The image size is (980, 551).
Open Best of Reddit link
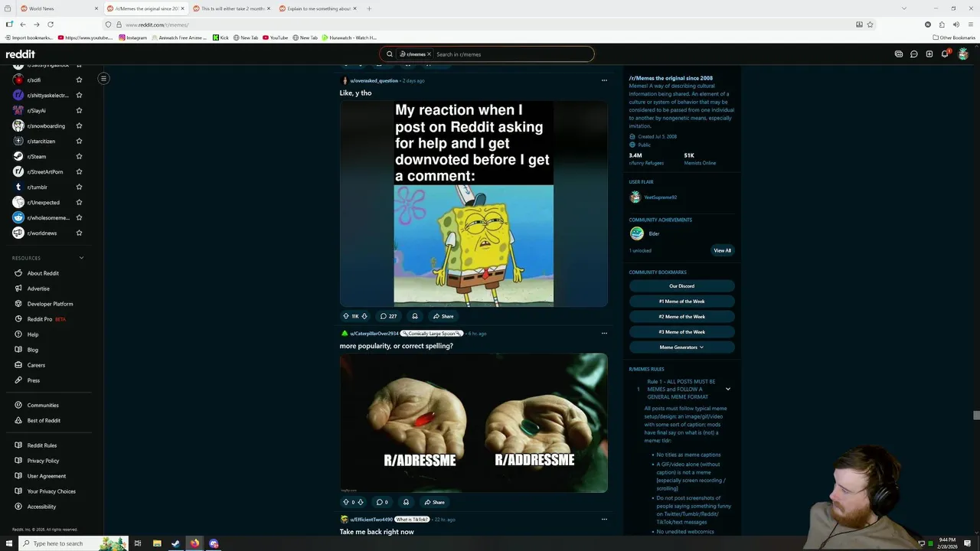point(44,420)
